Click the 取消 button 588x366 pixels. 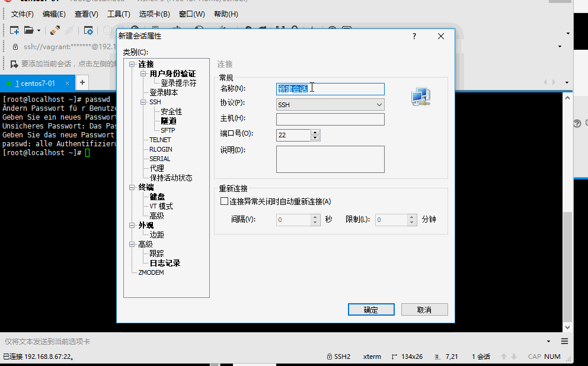(x=424, y=309)
